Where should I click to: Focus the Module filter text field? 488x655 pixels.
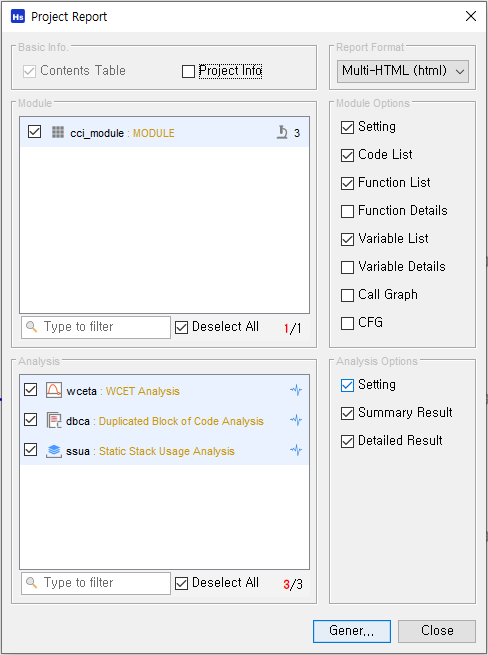(x=96, y=327)
